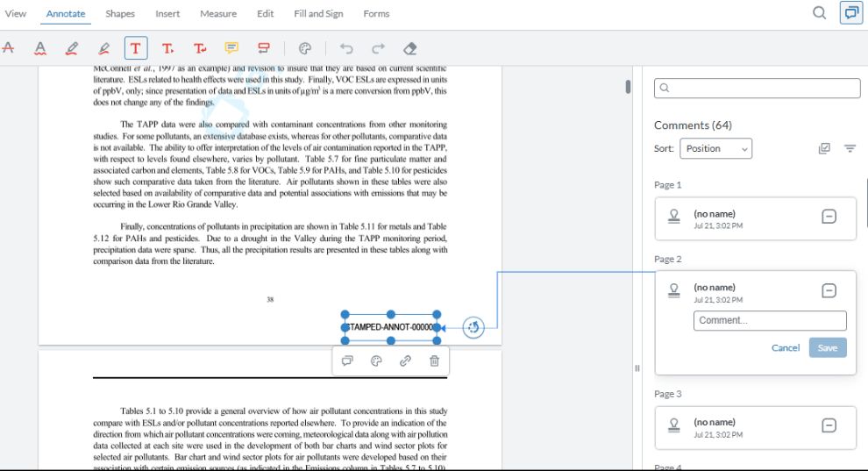Screen dimensions: 868x471
Task: Select the Page 1 comment author (no name)
Action: pos(714,214)
